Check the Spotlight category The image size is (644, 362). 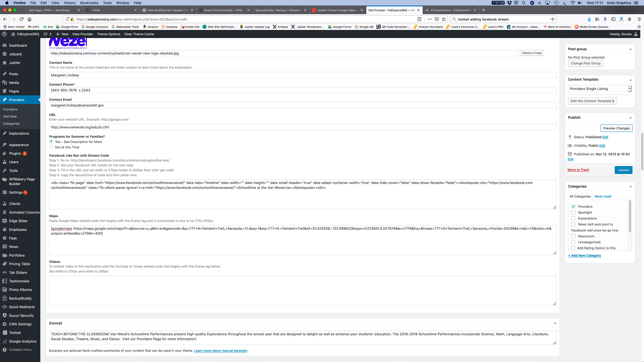pyautogui.click(x=573, y=212)
